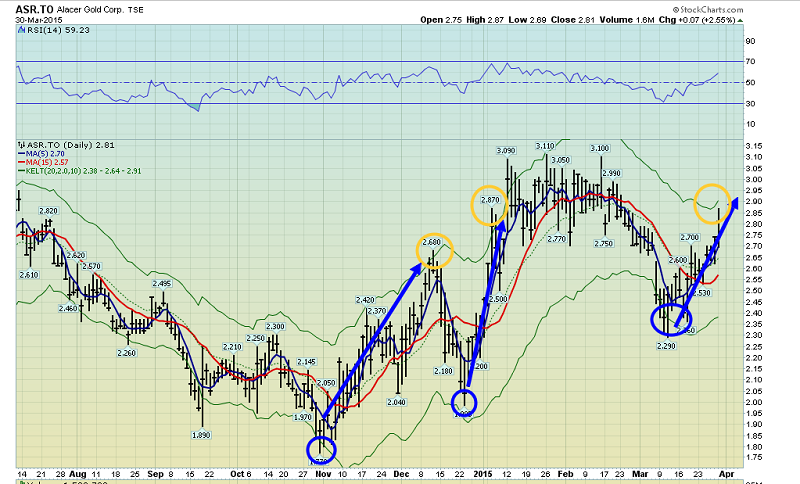Screen dimensions: 800x484
Task: Click the Oct 6 axis label
Action: click(241, 474)
